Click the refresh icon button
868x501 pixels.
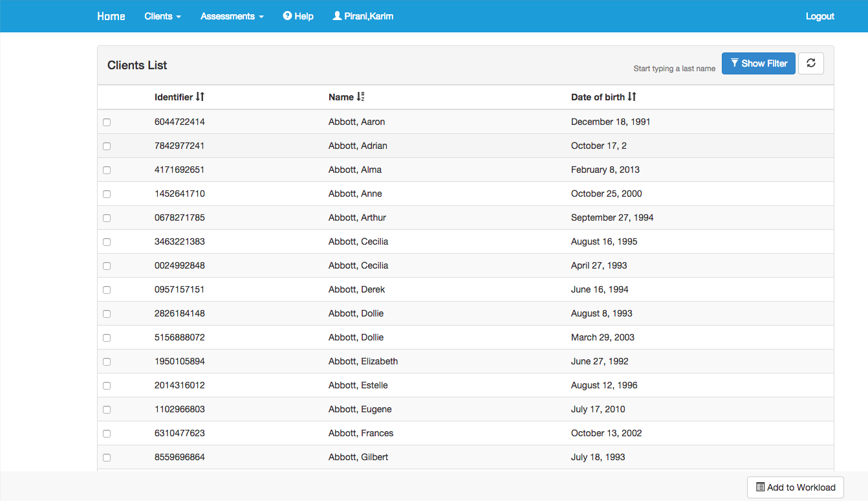coord(811,63)
